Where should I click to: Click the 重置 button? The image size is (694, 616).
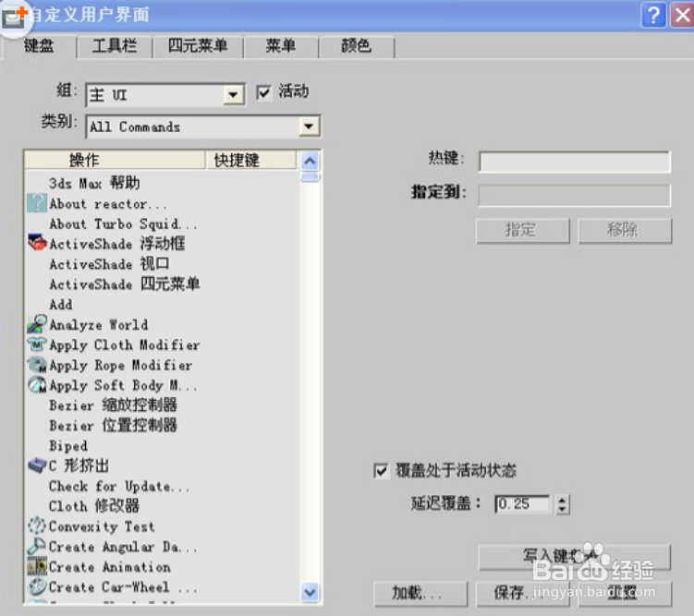point(625,593)
